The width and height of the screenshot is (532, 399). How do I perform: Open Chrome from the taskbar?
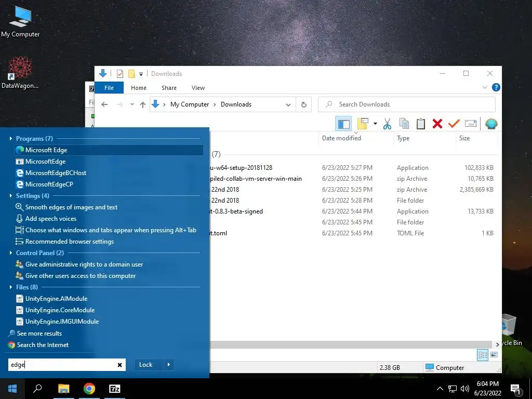[x=89, y=389]
